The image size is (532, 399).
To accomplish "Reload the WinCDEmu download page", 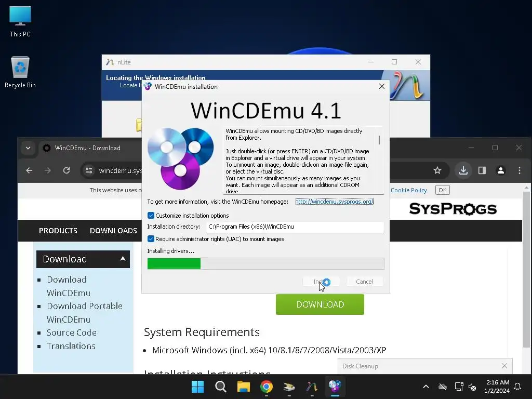I will click(66, 170).
